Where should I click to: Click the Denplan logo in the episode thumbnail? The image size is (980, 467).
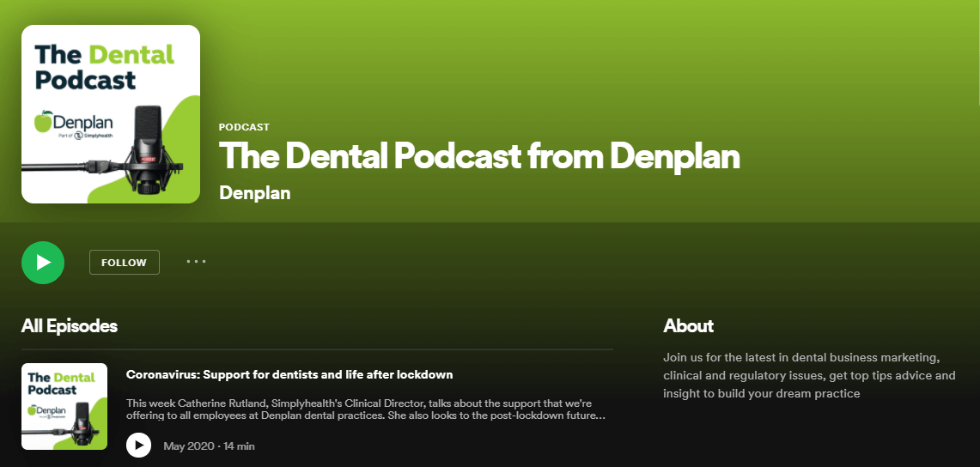46,411
